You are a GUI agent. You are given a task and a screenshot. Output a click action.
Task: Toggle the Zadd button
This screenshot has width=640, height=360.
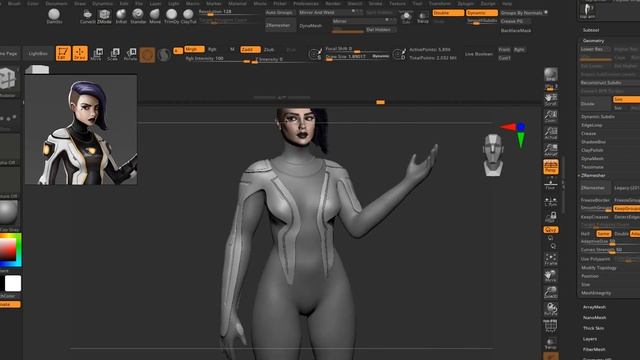pos(250,49)
